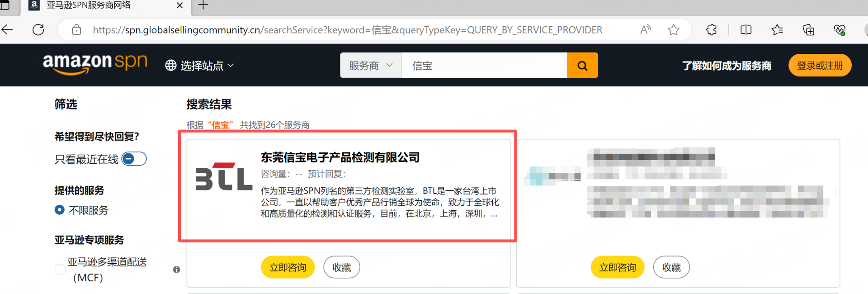Open the 选择站点 site selector
Image resolution: width=868 pixels, height=294 pixels.
(199, 66)
